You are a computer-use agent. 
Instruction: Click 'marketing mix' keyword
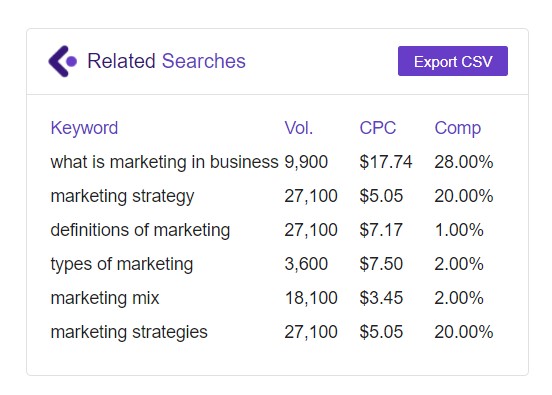pyautogui.click(x=105, y=298)
